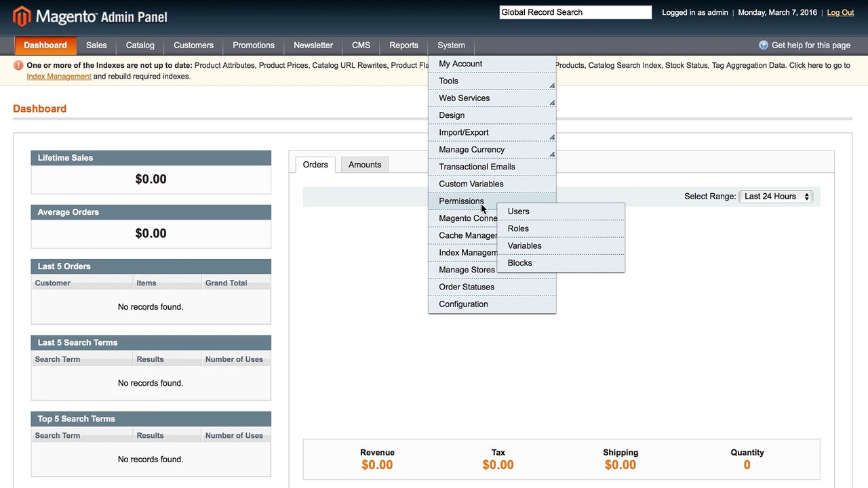Image resolution: width=868 pixels, height=488 pixels.
Task: Open the Get help for this page link
Action: pyautogui.click(x=811, y=45)
